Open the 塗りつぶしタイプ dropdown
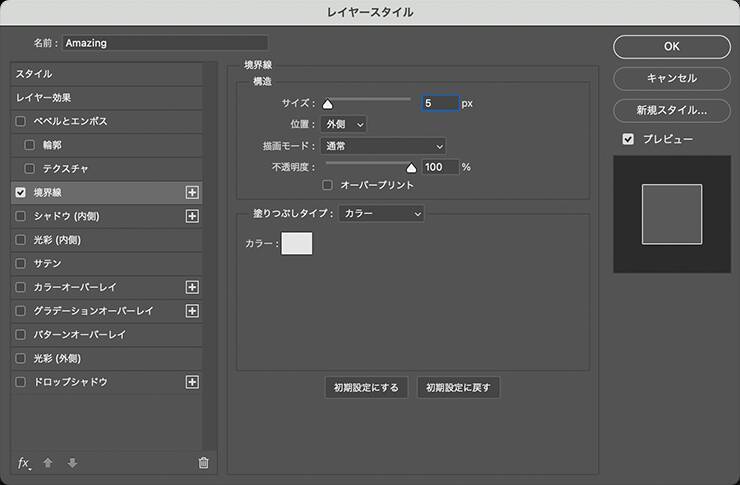Screen dimensions: 740x485 381,213
